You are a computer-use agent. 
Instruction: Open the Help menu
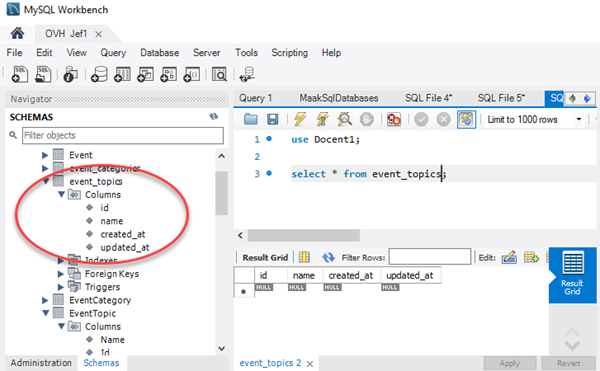click(x=331, y=53)
